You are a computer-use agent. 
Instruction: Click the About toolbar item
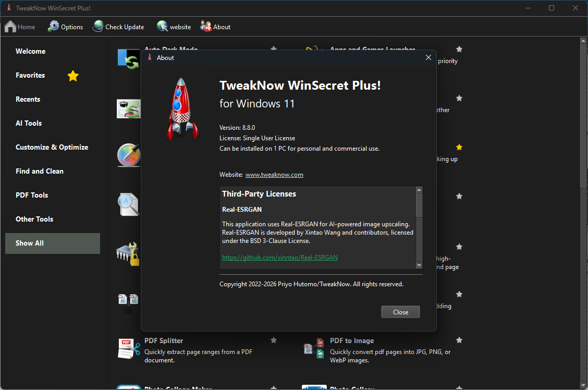pos(215,27)
